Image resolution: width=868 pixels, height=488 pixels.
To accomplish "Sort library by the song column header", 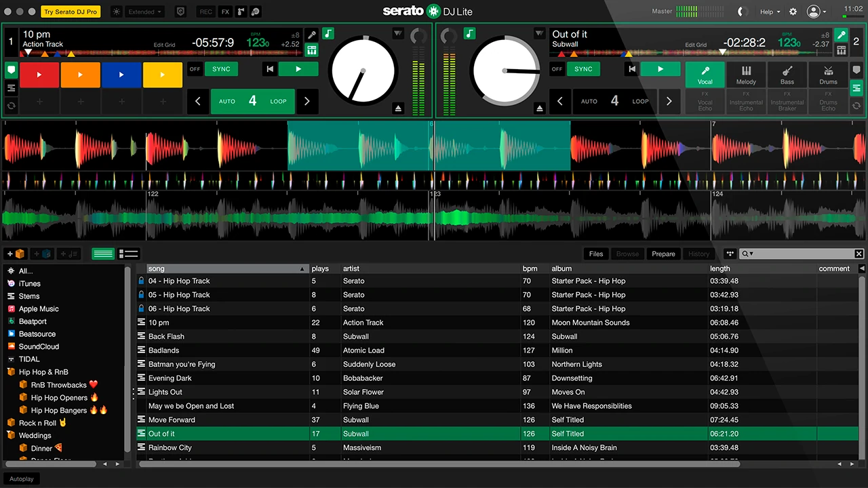I will pyautogui.click(x=227, y=268).
